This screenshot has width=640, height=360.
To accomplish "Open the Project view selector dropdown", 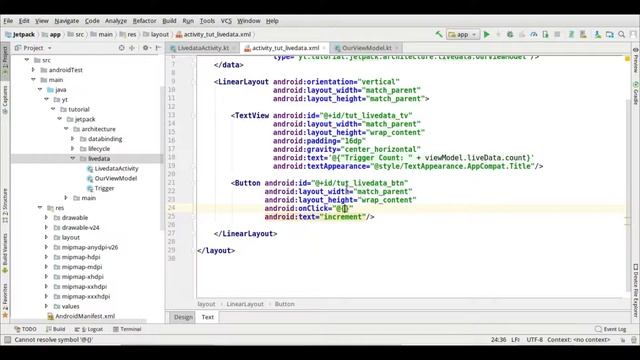I will pos(33,48).
